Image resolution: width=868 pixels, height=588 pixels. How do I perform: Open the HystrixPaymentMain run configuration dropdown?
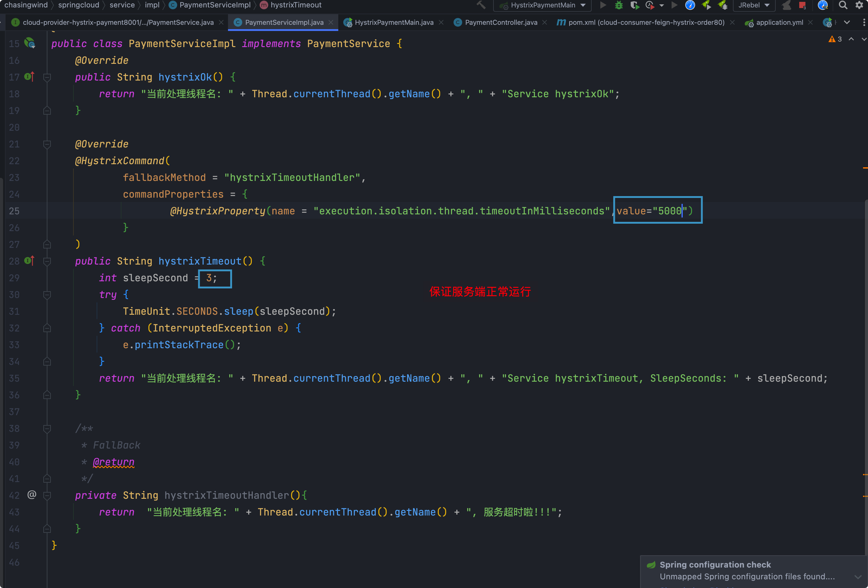tap(543, 5)
